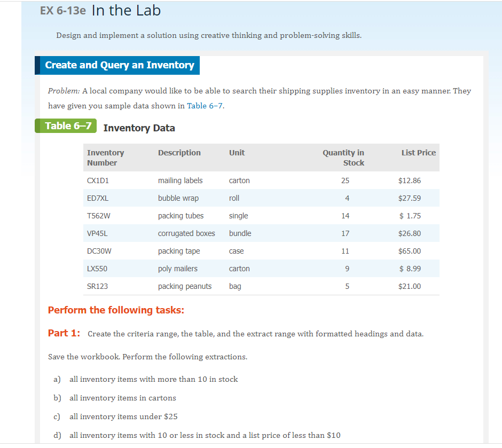The image size is (502, 448).
Task: Click the 'packing peanuts' description cell
Action: click(x=185, y=286)
